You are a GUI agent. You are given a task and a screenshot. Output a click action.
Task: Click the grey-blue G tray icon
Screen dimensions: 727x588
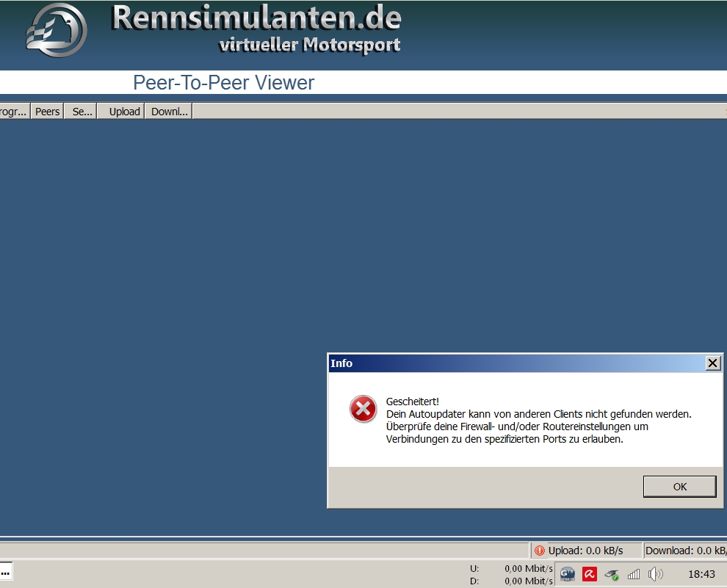click(x=567, y=574)
